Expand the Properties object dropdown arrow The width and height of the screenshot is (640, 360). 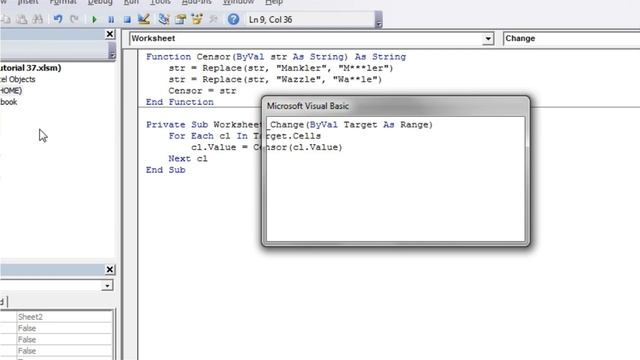click(x=107, y=286)
